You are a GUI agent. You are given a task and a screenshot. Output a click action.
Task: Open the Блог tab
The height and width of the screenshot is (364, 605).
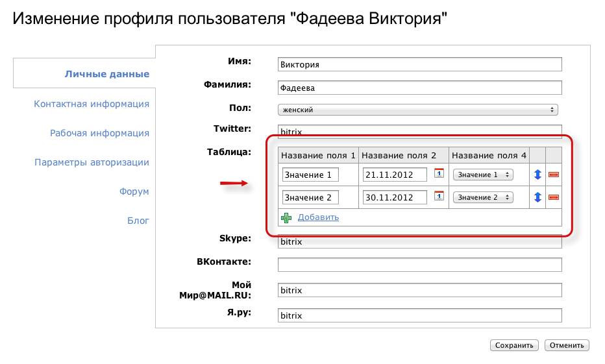(138, 221)
